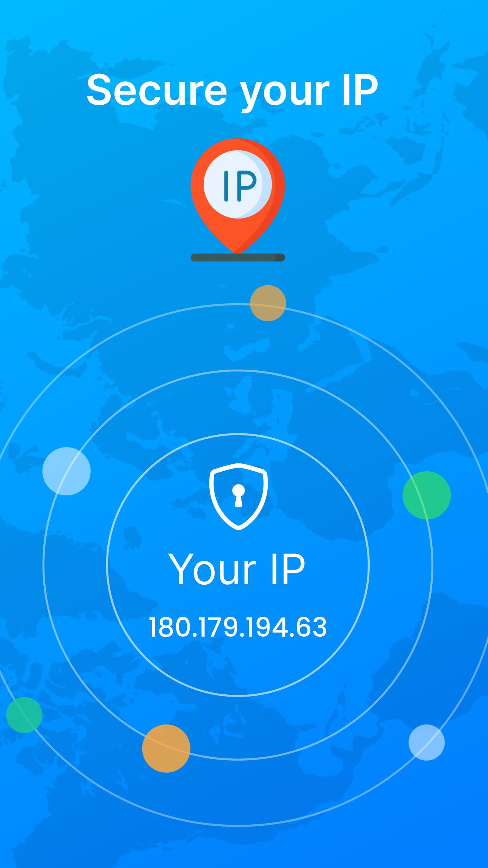Click the pale blue dot on the left
Image resolution: width=488 pixels, height=868 pixels.
tap(66, 471)
